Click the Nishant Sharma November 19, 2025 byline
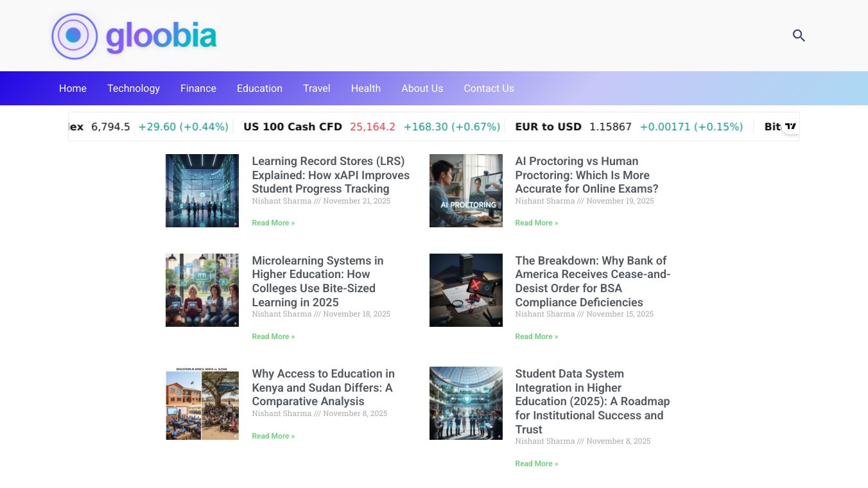Image resolution: width=868 pixels, height=488 pixels. tap(584, 201)
